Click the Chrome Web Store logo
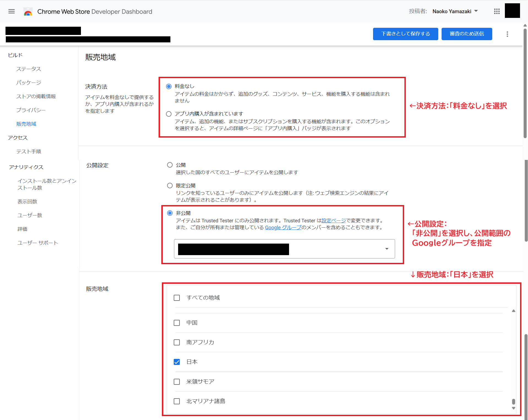528x420 pixels. coord(28,12)
